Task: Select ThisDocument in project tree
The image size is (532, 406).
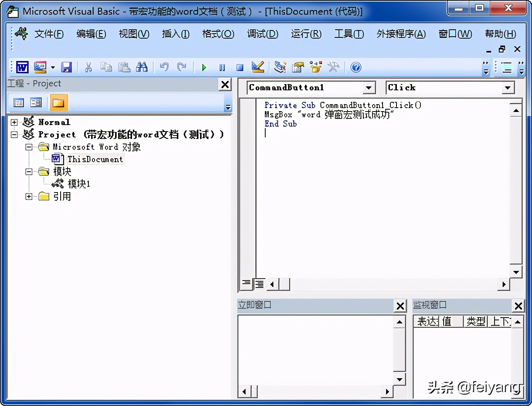Action: point(95,159)
